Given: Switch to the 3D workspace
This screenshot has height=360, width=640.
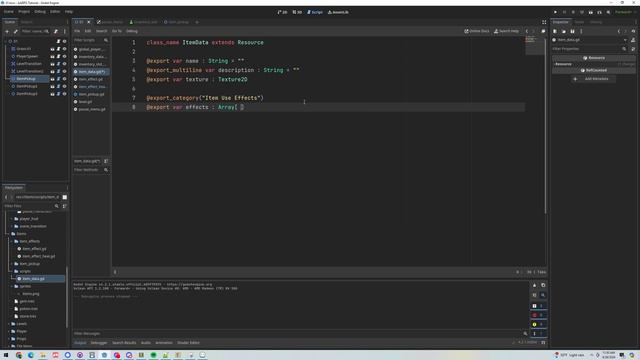Looking at the screenshot, I should (297, 12).
